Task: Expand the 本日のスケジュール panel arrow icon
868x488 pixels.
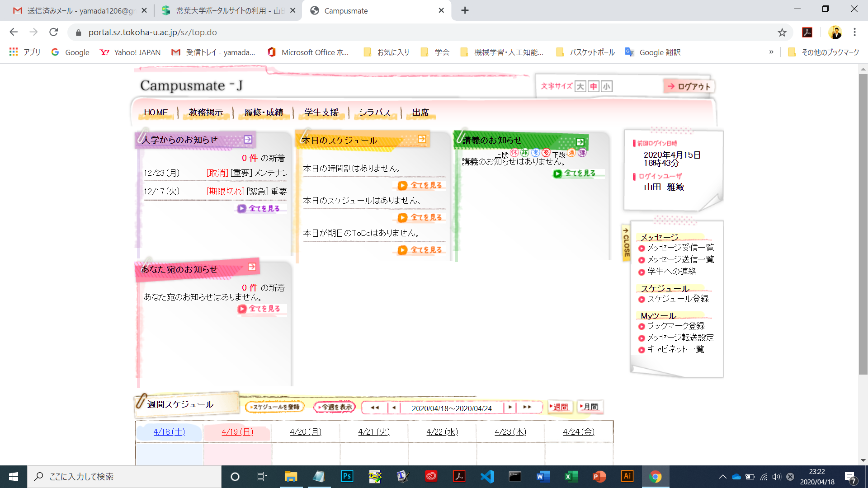Action: point(422,139)
